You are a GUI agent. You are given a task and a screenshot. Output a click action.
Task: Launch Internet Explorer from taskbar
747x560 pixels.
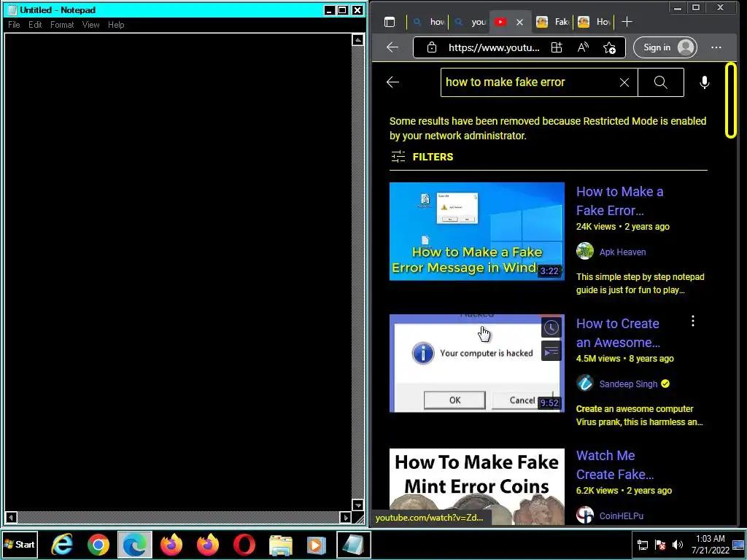(x=62, y=544)
